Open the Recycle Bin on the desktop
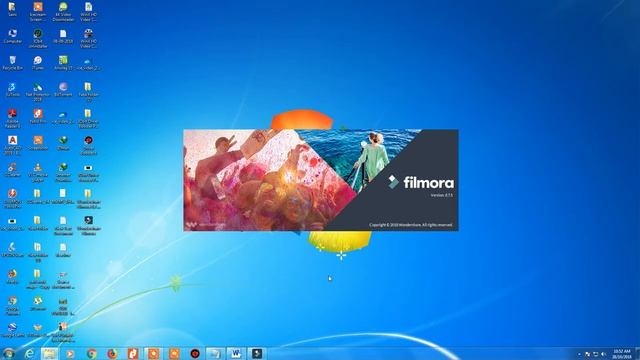This screenshot has width=640, height=360. [12, 63]
